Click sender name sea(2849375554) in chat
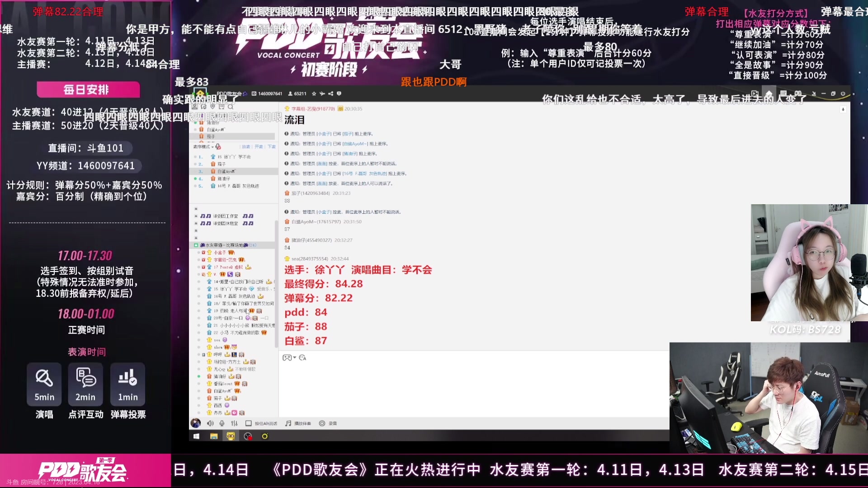The image size is (868, 488). (310, 259)
